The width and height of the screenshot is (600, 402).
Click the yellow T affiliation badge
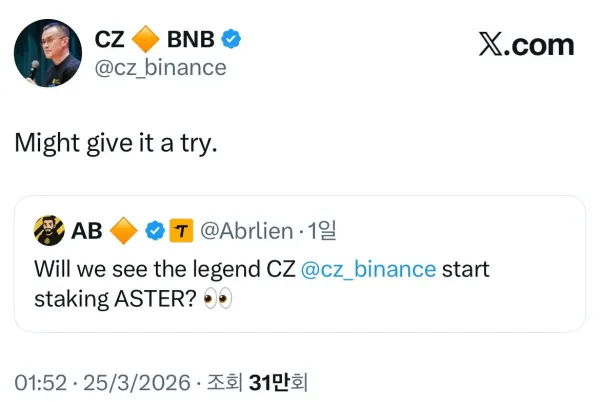click(182, 231)
